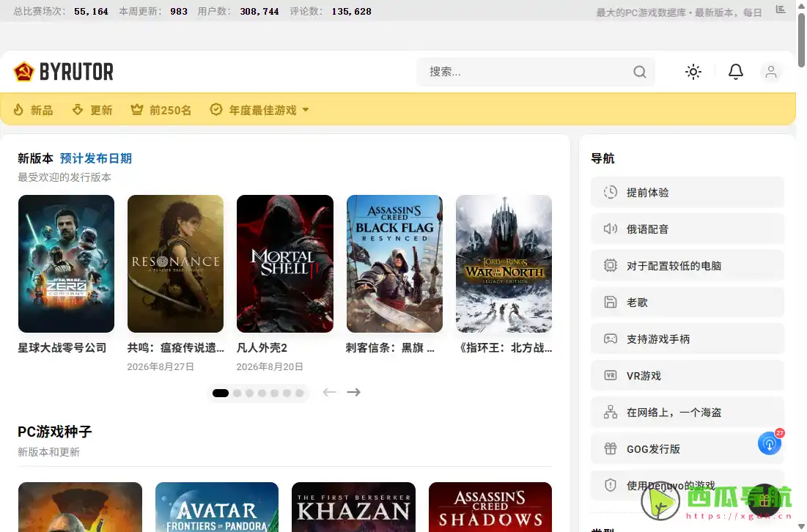The image size is (807, 532).
Task: Open the Black Flag Resynced cover
Action: [x=395, y=263]
